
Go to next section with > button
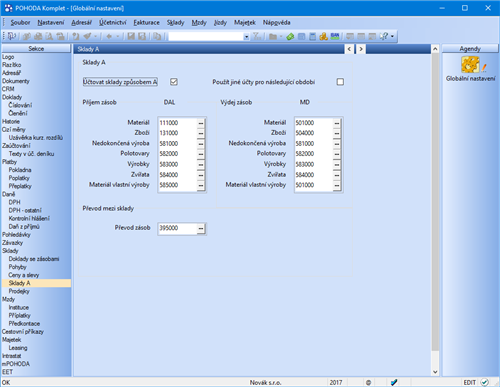coord(361,49)
